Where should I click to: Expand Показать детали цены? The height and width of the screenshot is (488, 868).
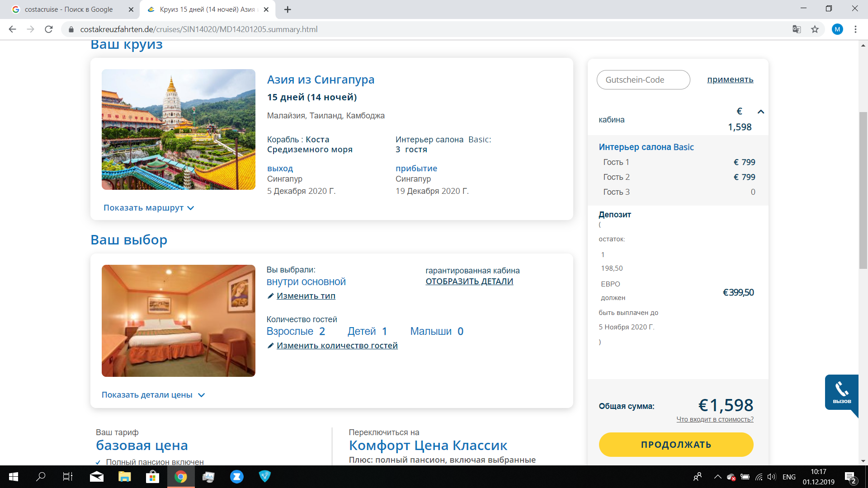click(153, 395)
